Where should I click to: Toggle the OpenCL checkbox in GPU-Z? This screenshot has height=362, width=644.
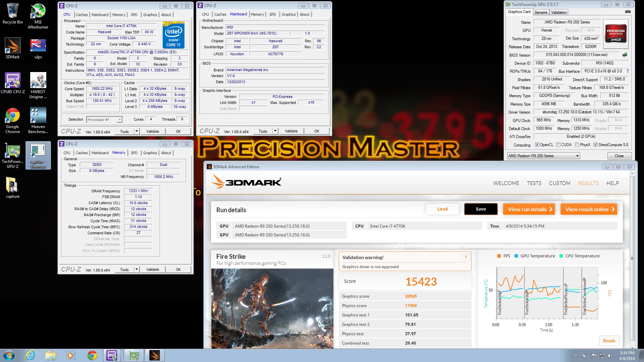(537, 145)
